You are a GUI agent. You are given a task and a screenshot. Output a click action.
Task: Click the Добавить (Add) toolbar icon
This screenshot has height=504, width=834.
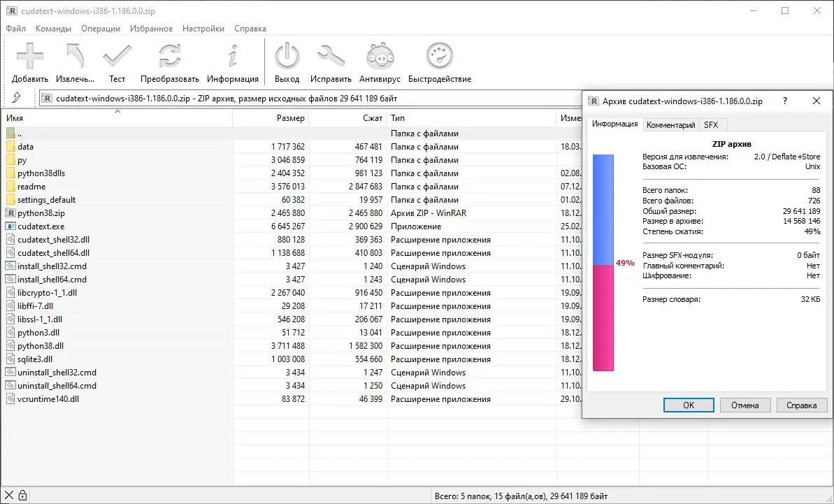(30, 57)
